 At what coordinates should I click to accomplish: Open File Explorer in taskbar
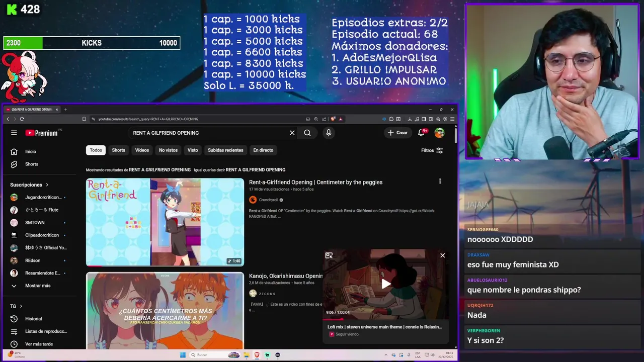tap(247, 355)
